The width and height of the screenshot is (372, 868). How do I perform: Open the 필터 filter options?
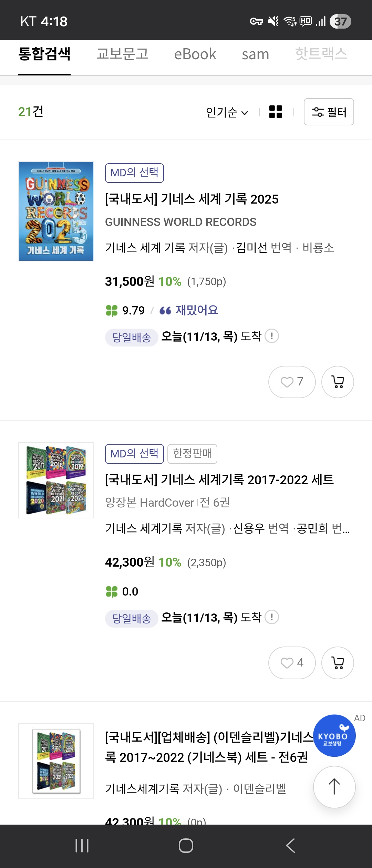coord(329,112)
